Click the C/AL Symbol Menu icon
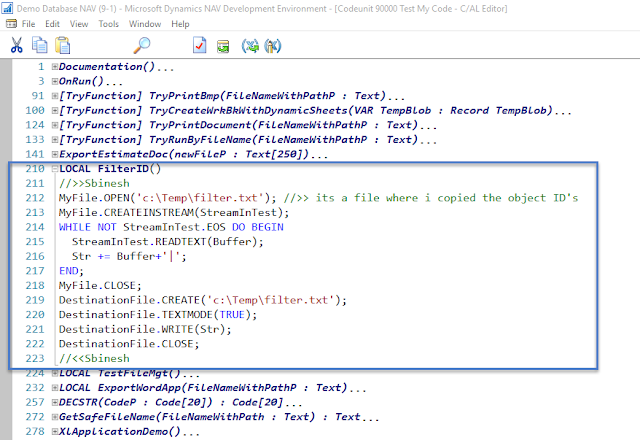This screenshot has height=440, width=640. (250, 46)
